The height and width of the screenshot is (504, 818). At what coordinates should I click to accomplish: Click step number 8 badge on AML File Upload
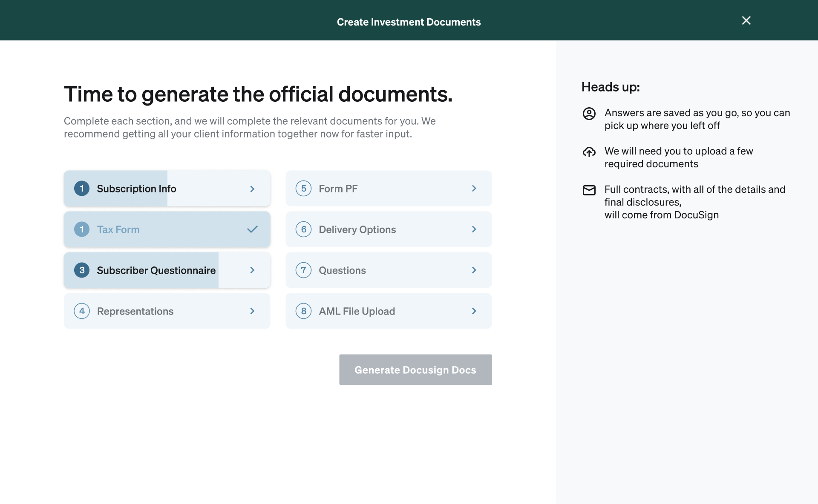click(x=303, y=311)
